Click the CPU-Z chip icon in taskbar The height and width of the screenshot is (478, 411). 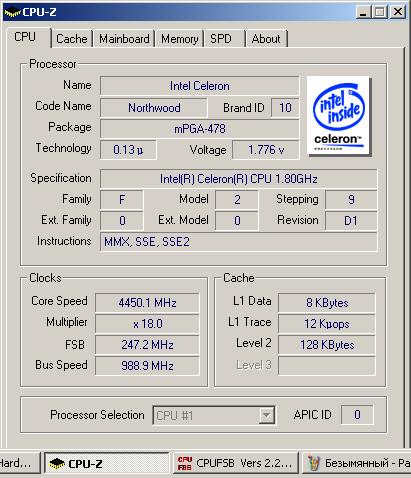57,463
